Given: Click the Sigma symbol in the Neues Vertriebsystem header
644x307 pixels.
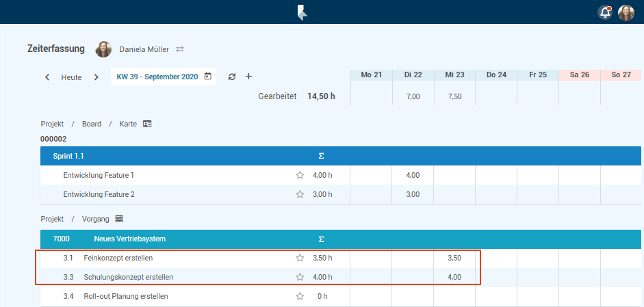Looking at the screenshot, I should click(321, 239).
